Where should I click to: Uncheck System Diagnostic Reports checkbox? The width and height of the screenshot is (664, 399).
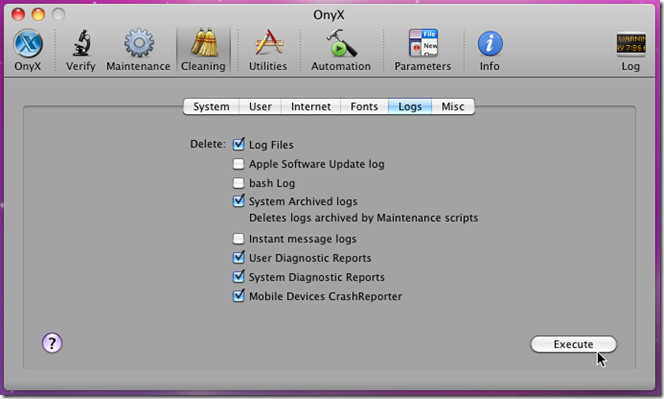click(238, 277)
